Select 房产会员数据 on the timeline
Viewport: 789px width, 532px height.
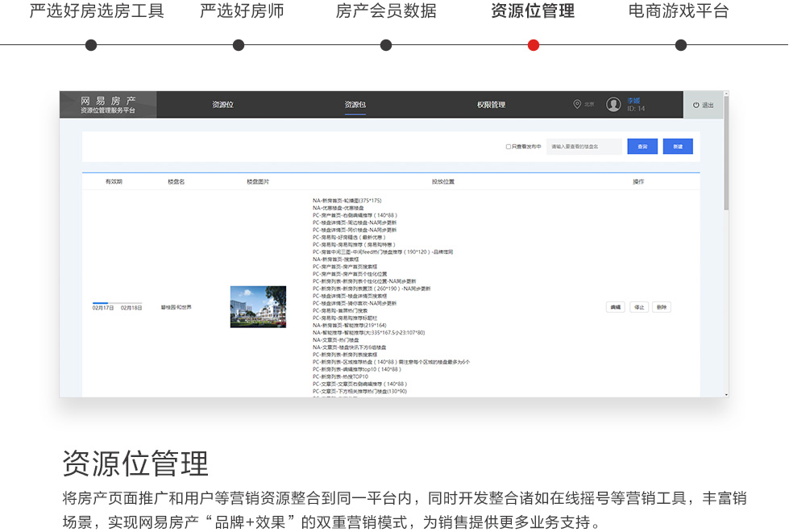tap(386, 10)
